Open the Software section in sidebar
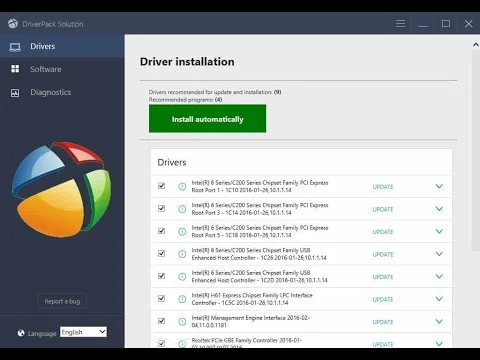Image resolution: width=480 pixels, height=360 pixels. coord(62,69)
